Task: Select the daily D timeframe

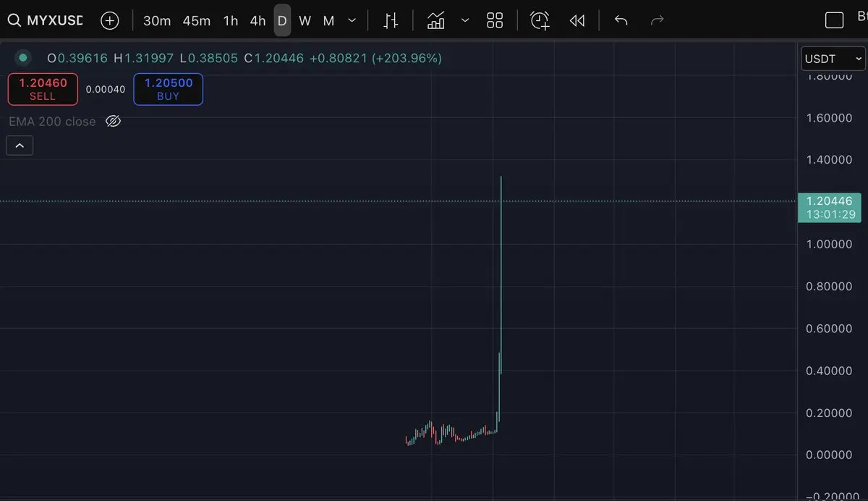Action: tap(282, 21)
